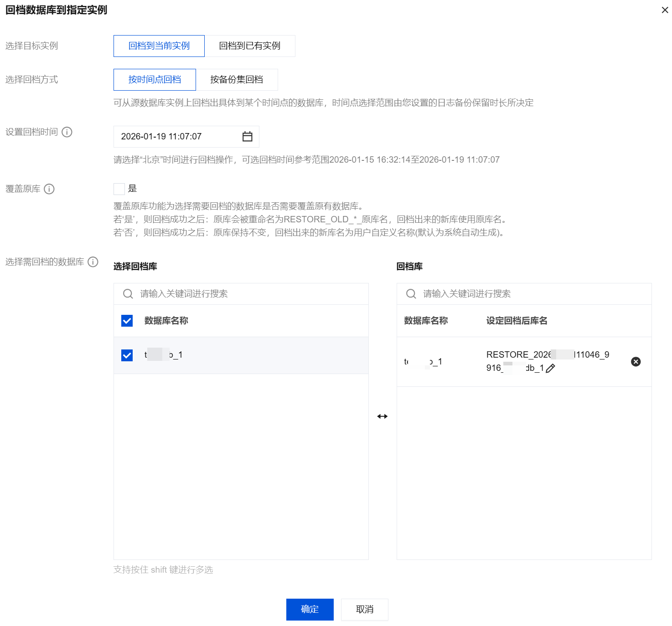Toggle select-all 数据库名称 checkbox
Screen dimensions: 672x626
127,321
